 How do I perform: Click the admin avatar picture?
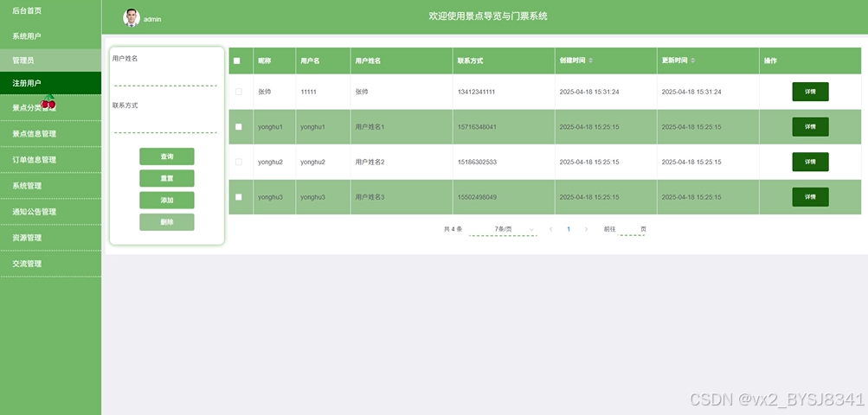pos(132,17)
